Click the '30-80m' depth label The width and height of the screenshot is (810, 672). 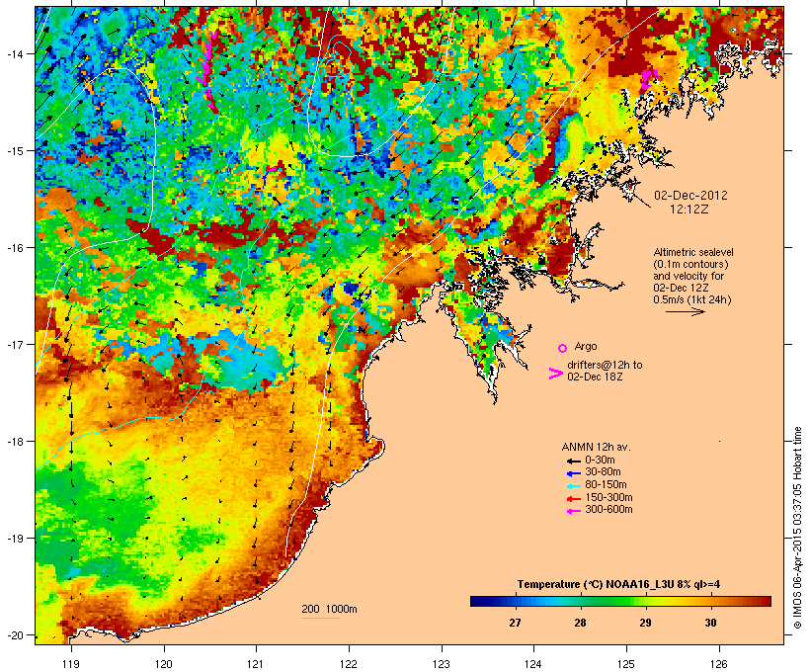603,472
